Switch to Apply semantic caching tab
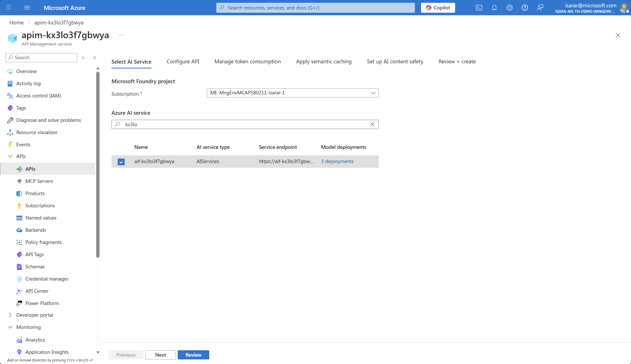 coord(324,62)
